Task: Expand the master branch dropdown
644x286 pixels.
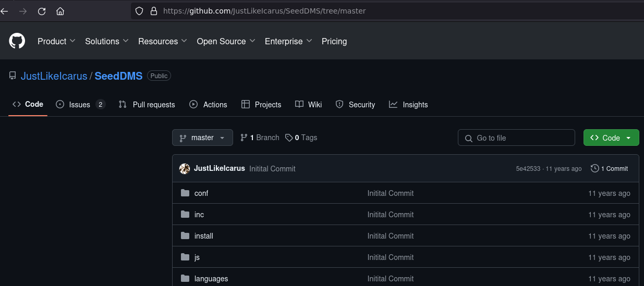Action: click(x=202, y=138)
